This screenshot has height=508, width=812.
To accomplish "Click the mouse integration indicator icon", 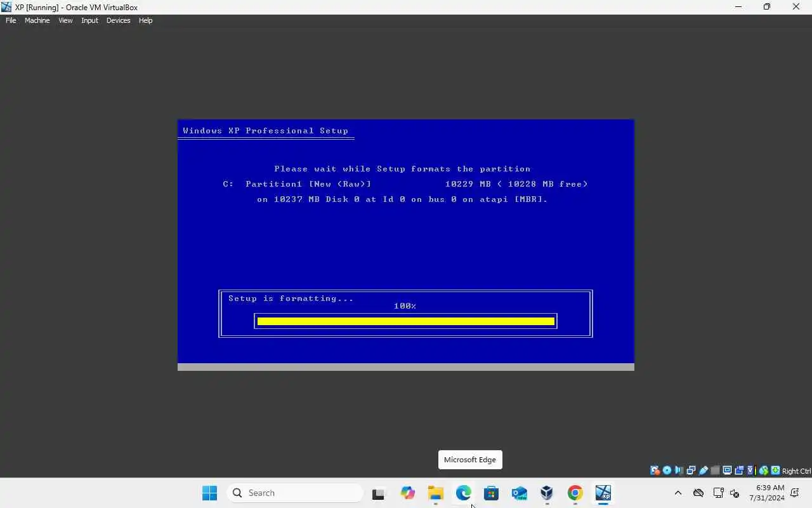I will 764,471.
